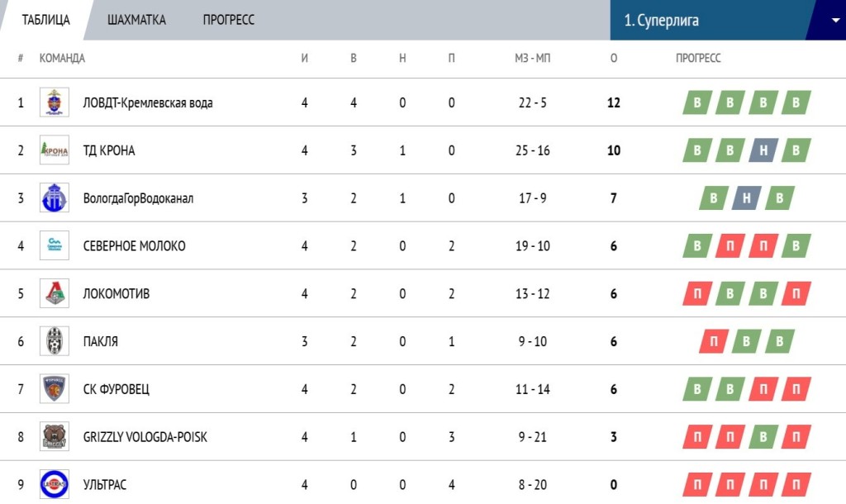Image resolution: width=846 pixels, height=504 pixels.
Task: Click the gray Н draw badge for ТД КРОНА
Action: [763, 150]
